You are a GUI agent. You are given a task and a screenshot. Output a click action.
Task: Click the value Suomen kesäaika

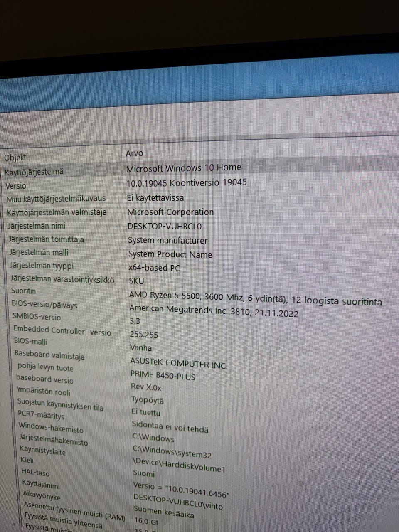point(164,512)
